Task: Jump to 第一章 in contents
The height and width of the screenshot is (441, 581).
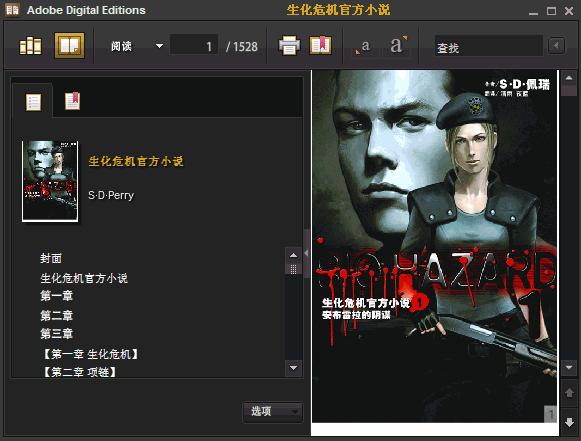Action: point(56,296)
